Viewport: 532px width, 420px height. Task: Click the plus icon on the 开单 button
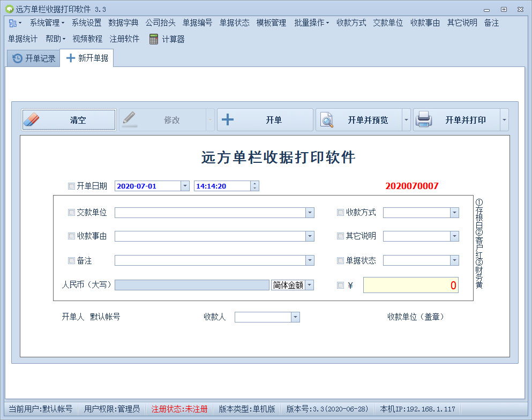(x=227, y=119)
